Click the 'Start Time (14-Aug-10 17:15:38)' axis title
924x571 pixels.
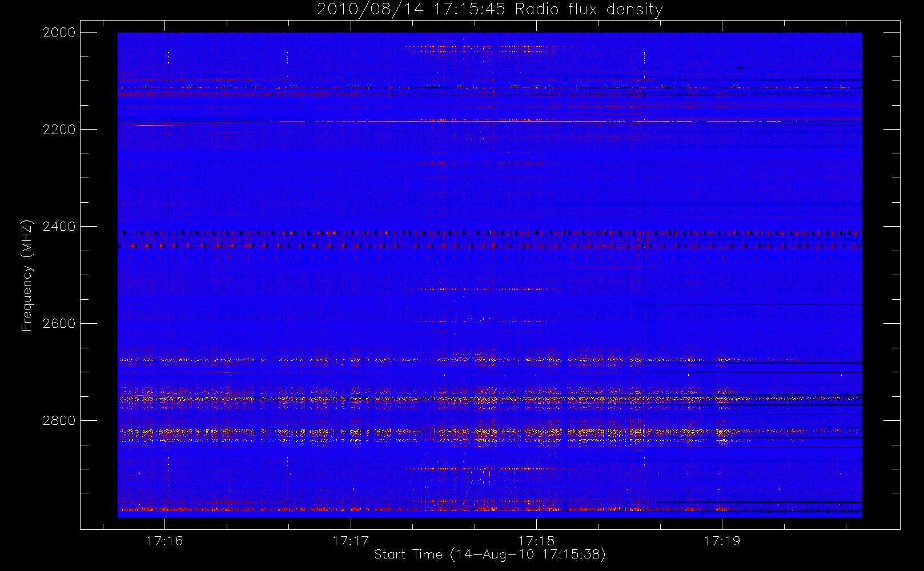[490, 554]
